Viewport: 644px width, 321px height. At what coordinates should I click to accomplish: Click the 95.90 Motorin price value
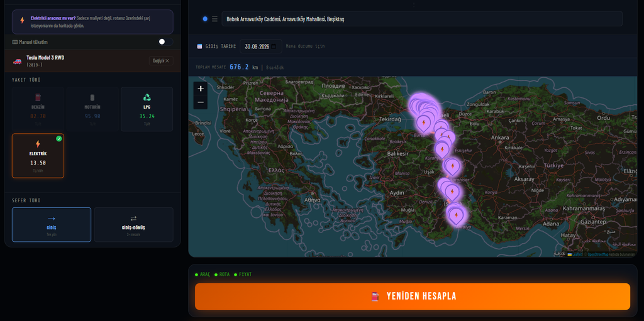click(92, 116)
